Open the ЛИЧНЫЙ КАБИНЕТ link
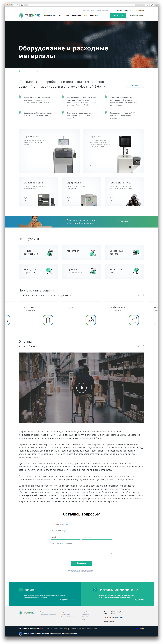163x644 pixels. click(137, 15)
